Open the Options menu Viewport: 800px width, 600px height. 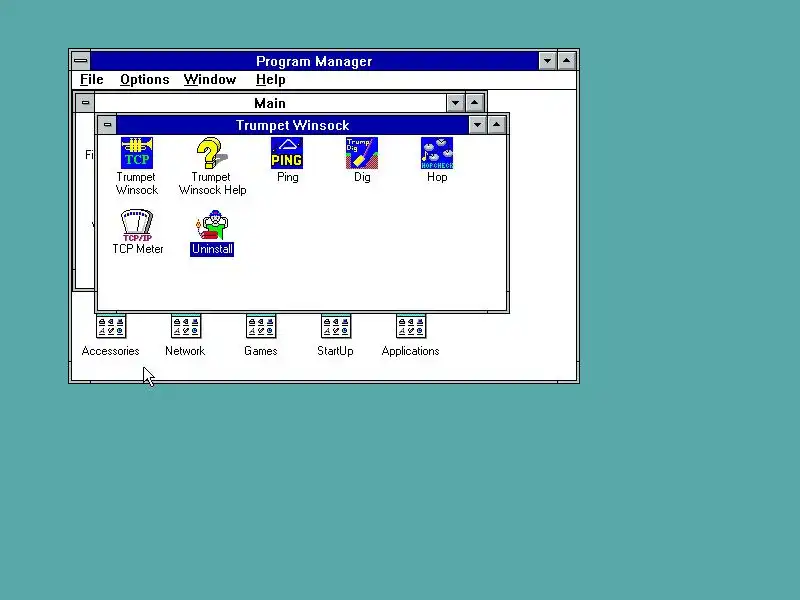(145, 80)
